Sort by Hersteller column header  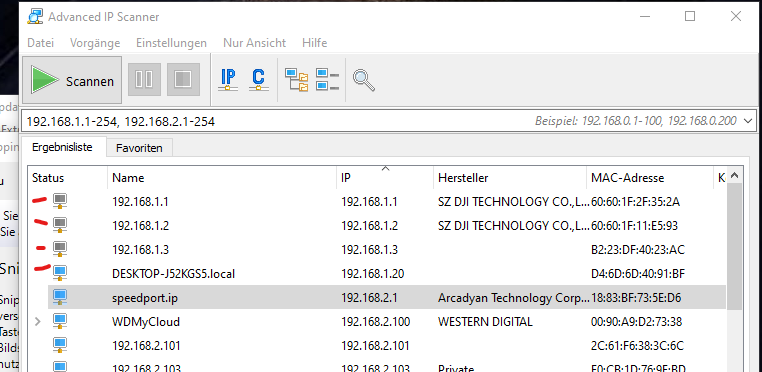pyautogui.click(x=510, y=178)
